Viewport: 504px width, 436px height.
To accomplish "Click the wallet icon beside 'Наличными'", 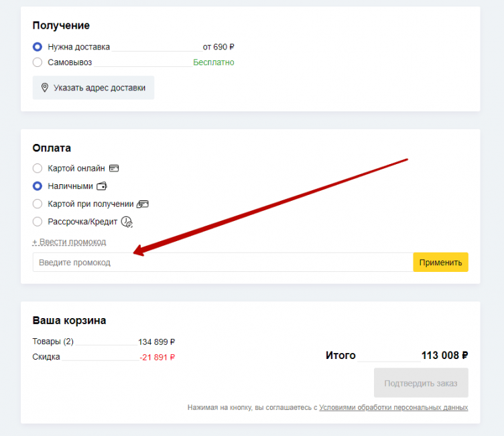I will coord(102,186).
